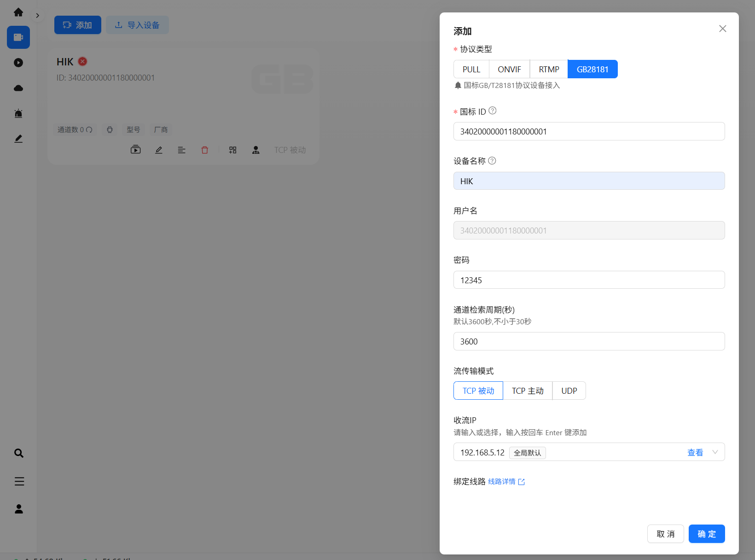Open the hamburger menu in sidebar

[x=19, y=481]
